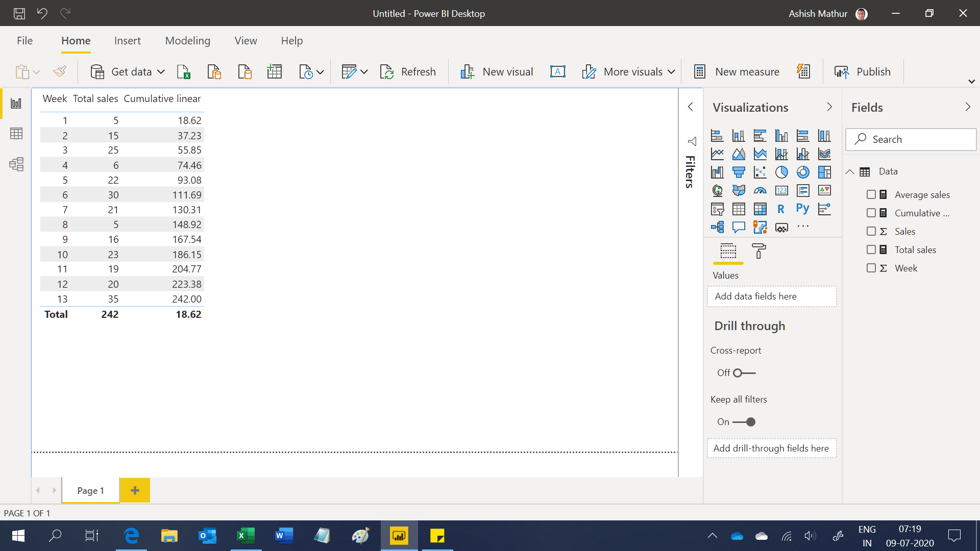Click the Quick measure icon
The height and width of the screenshot is (551, 980).
803,71
